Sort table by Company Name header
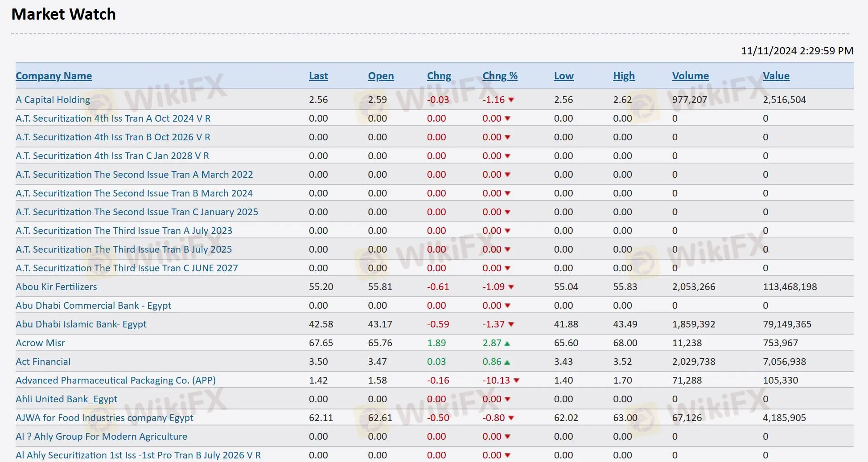 tap(53, 76)
